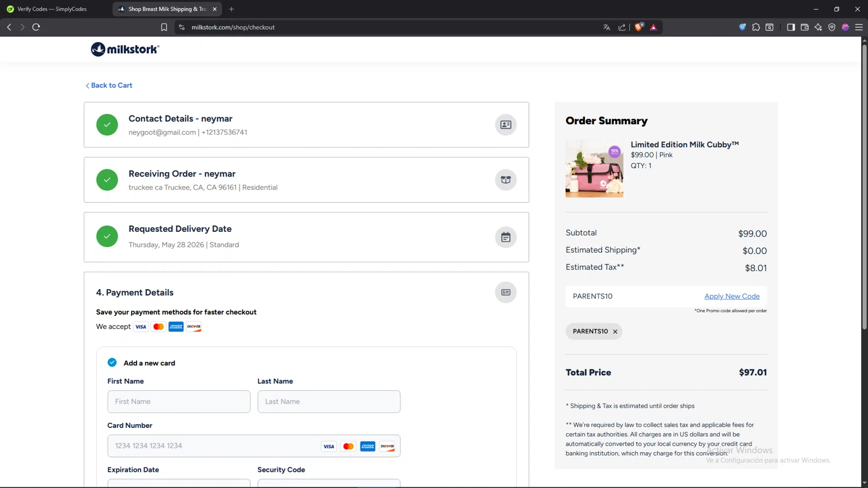
Task: Open the Bitwarden shield extension icon
Action: coord(742,27)
